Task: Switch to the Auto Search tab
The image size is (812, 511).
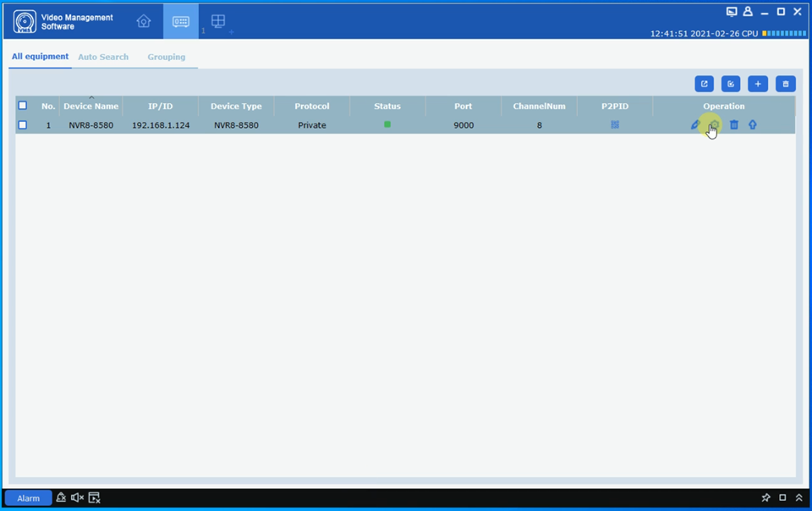Action: tap(103, 57)
